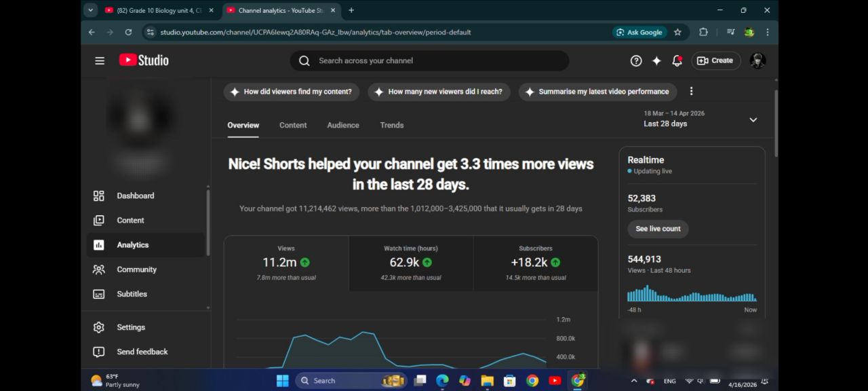868x391 pixels.
Task: Expand the Last 28 days date range
Action: tap(753, 119)
